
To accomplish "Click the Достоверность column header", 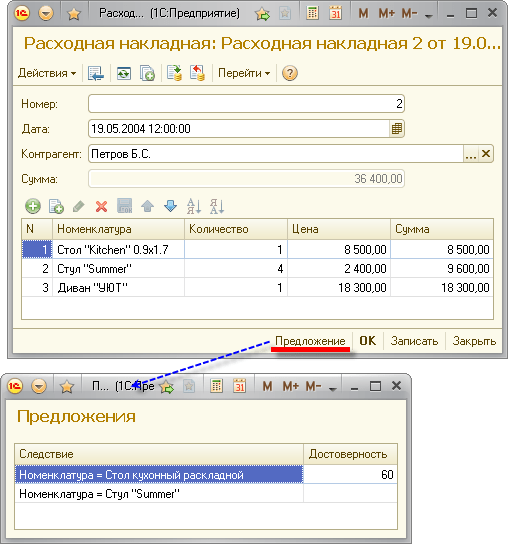I will [350, 454].
